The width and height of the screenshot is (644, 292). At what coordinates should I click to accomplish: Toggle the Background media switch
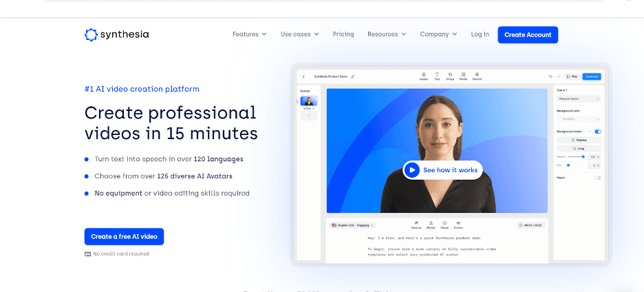coord(597,131)
